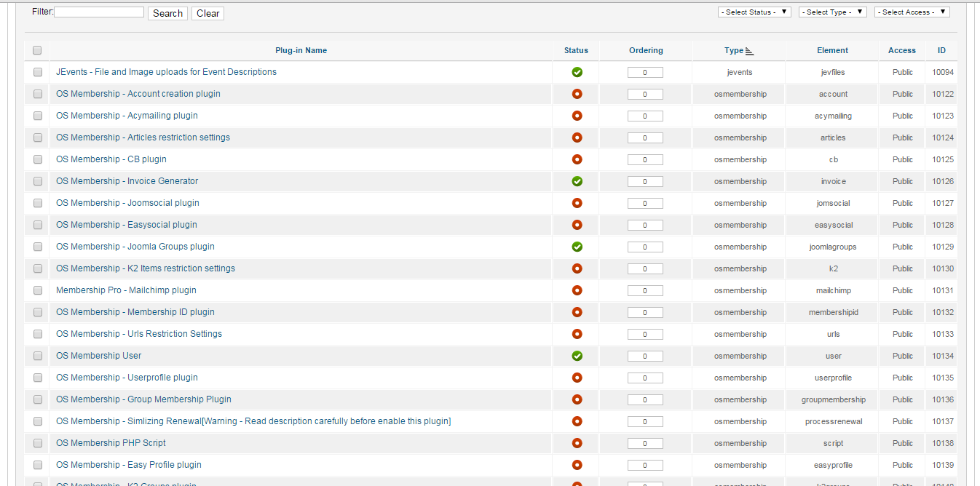Enable the Acymailing plugin status icon
980x486 pixels.
(577, 116)
